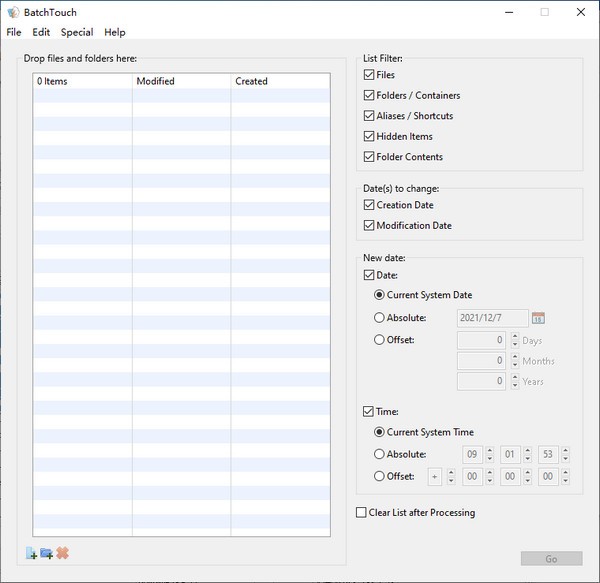Select Current System Date radio button
Image resolution: width=600 pixels, height=583 pixels.
[x=379, y=295]
